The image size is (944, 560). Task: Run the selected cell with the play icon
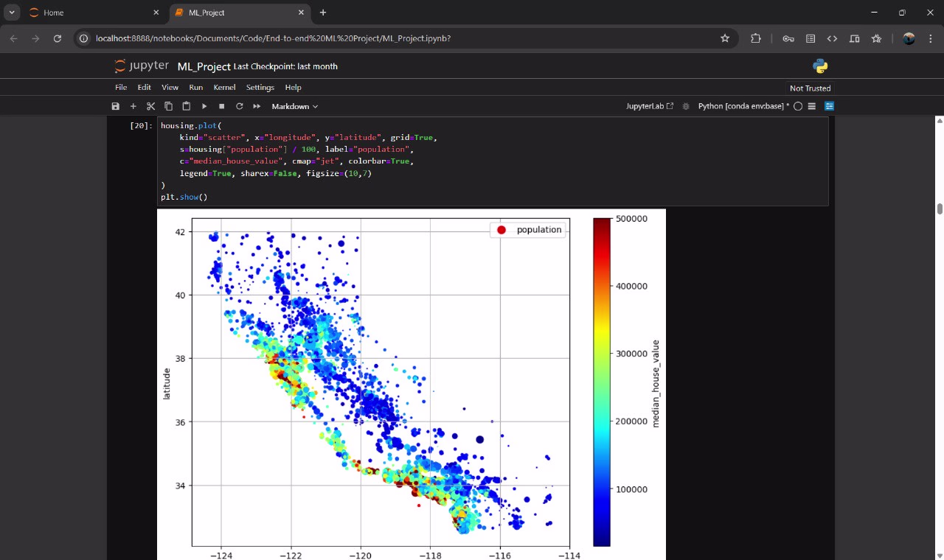pyautogui.click(x=204, y=106)
